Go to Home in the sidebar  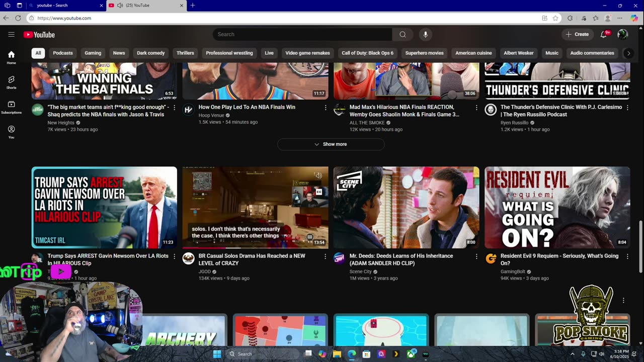pos(11,57)
